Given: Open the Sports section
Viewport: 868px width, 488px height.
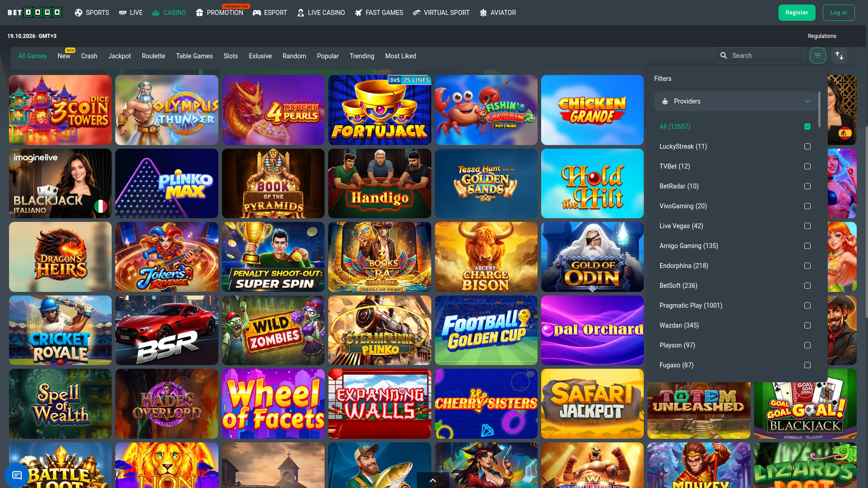Looking at the screenshot, I should (x=92, y=13).
